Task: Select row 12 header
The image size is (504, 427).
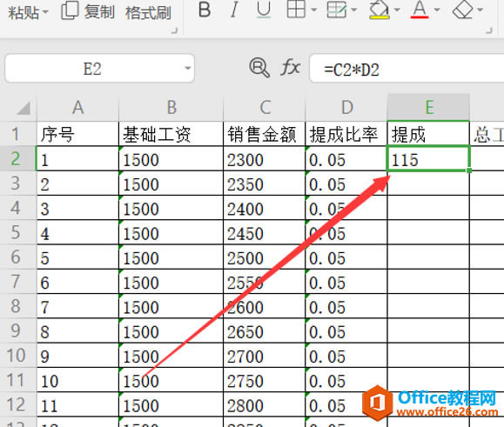Action: click(x=18, y=404)
